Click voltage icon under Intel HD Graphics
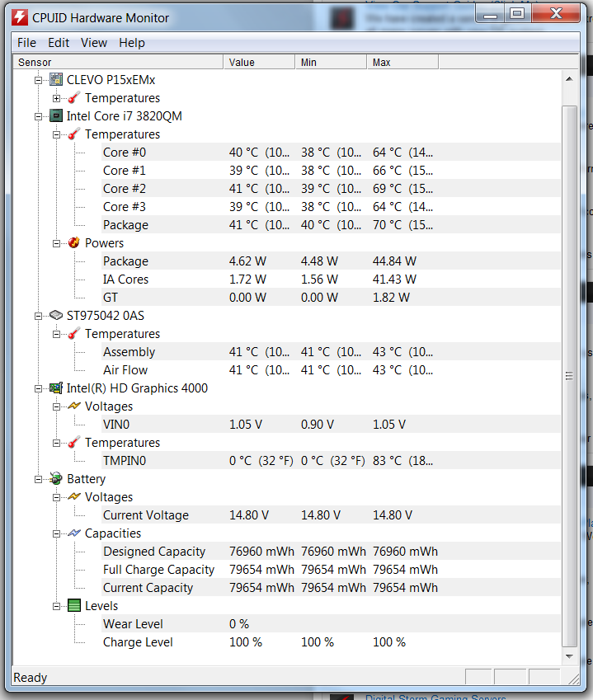 74,406
